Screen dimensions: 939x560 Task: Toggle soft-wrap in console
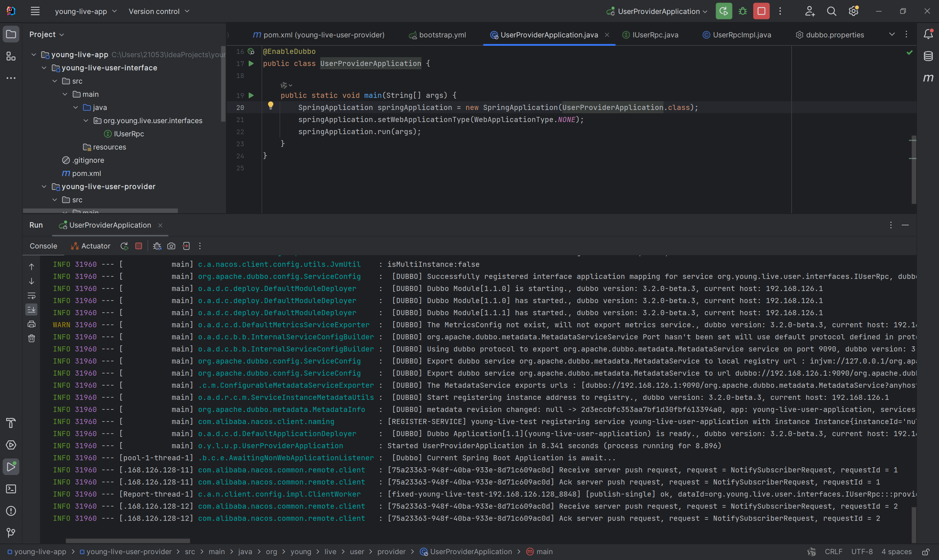click(32, 295)
